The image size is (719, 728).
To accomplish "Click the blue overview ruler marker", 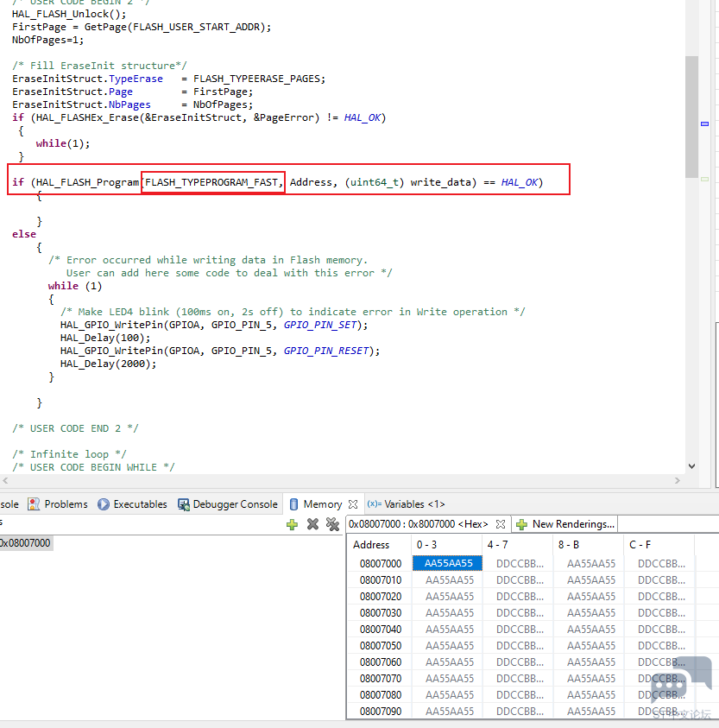I will tap(704, 124).
